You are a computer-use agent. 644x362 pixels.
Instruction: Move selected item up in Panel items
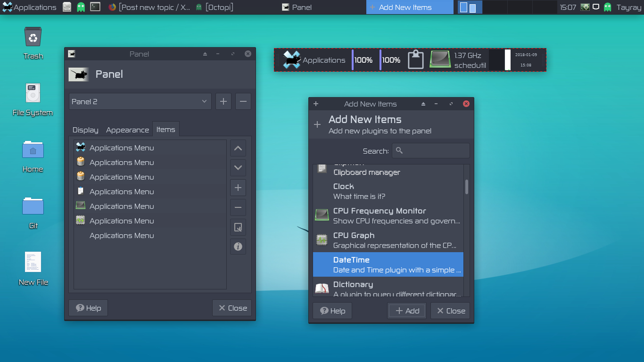(x=238, y=148)
